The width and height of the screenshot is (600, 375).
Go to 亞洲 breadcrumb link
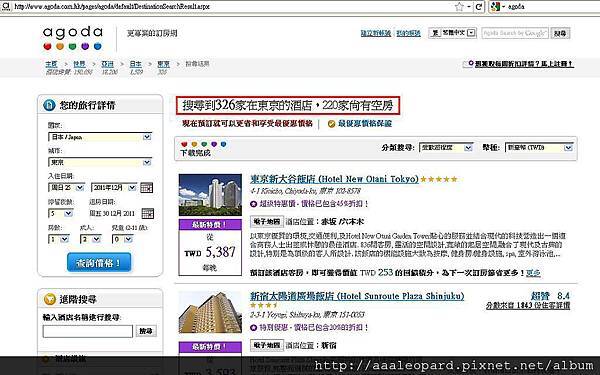point(108,64)
